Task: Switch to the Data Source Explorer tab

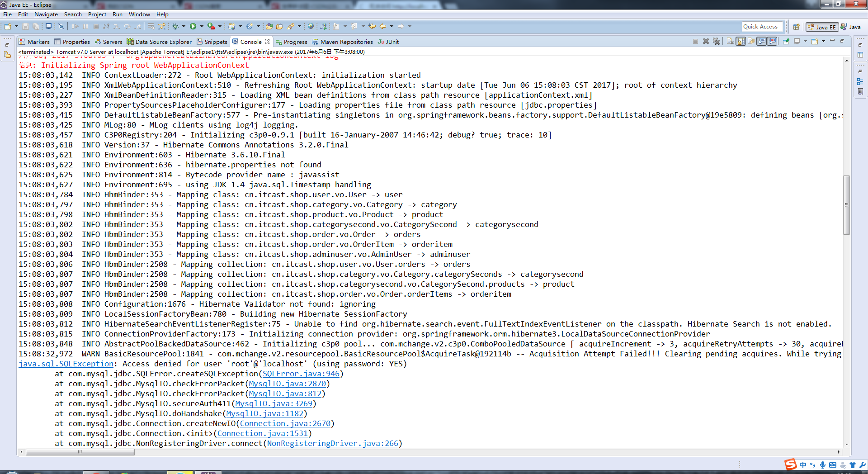Action: (160, 42)
